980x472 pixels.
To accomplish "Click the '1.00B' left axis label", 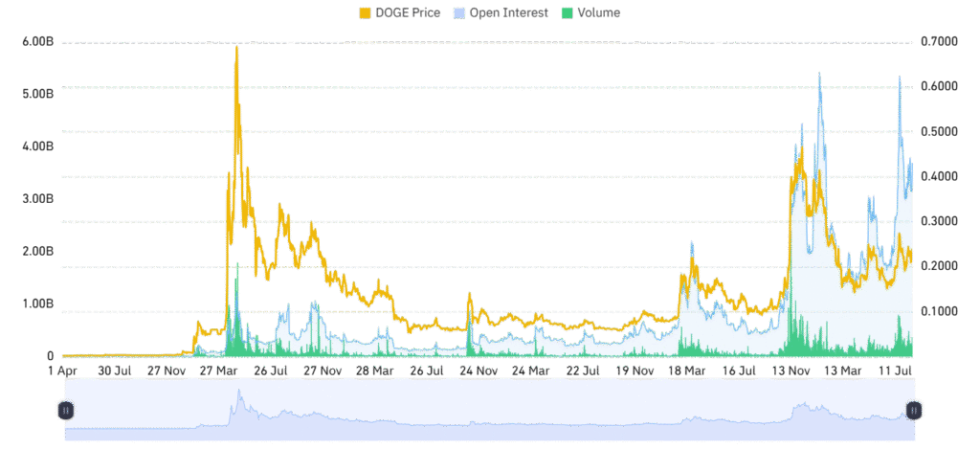I will (40, 303).
